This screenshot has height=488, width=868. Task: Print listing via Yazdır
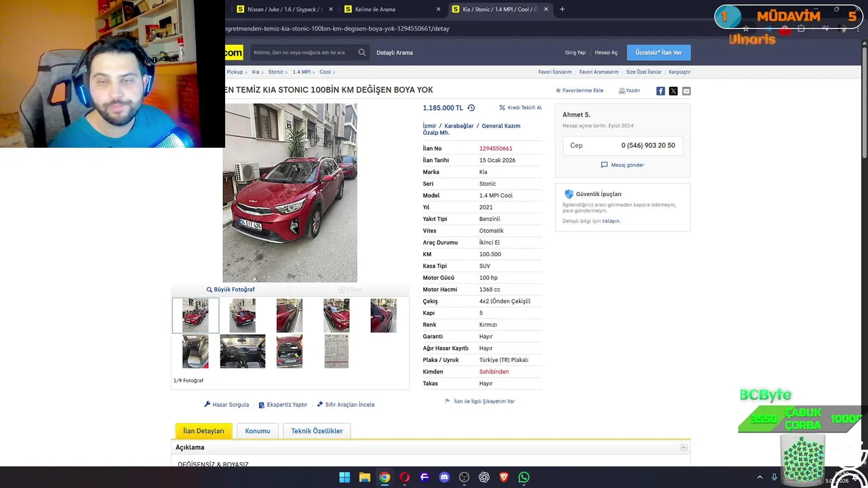629,91
